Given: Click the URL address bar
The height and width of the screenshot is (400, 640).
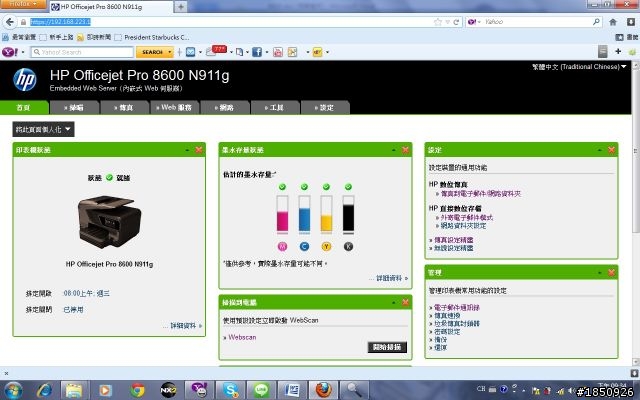Looking at the screenshot, I should (229, 22).
